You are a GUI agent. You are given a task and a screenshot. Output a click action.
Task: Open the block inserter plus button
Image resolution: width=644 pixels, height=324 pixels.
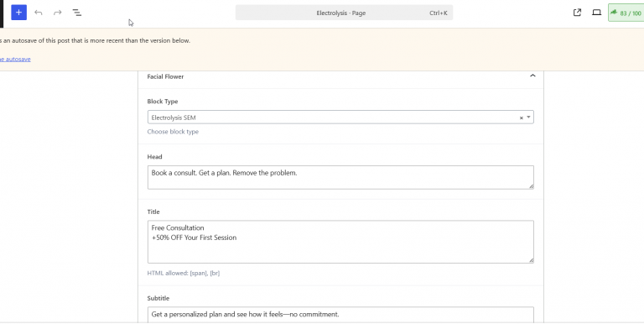point(19,13)
